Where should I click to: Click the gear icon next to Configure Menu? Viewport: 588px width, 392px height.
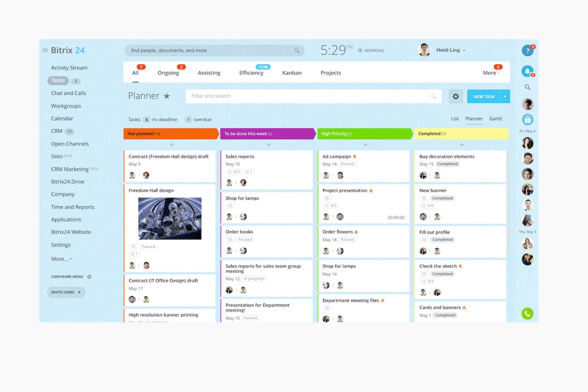[89, 277]
